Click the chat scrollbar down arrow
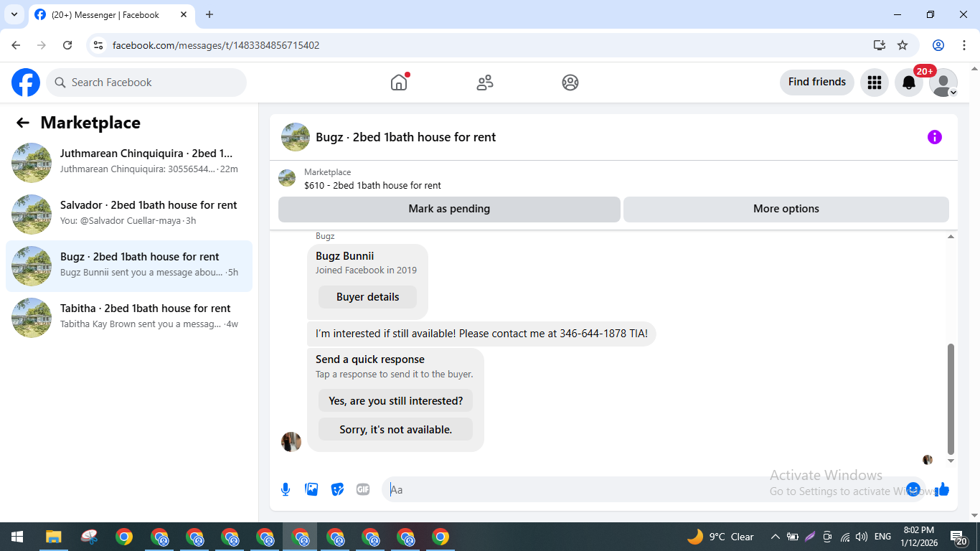Viewport: 980px width, 551px height. click(x=951, y=461)
